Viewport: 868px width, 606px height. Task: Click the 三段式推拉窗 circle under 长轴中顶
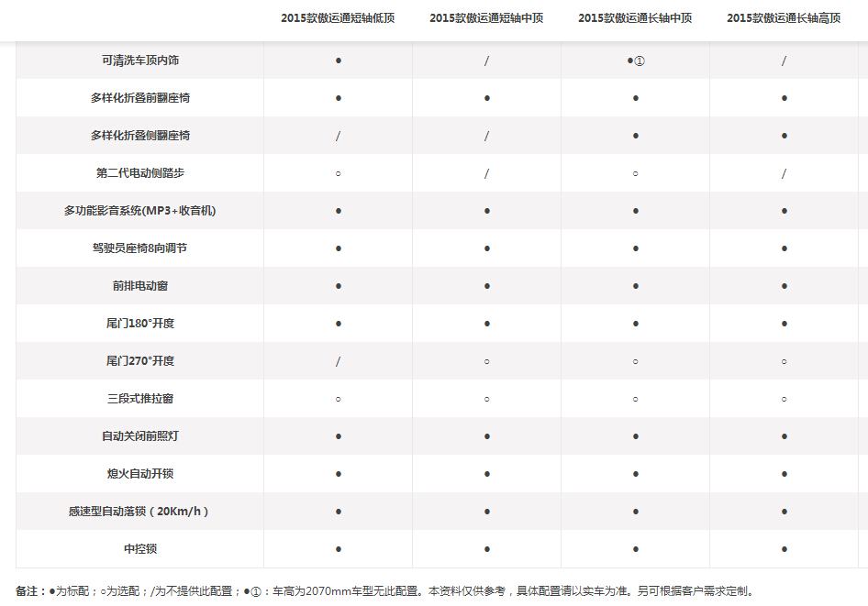click(636, 399)
